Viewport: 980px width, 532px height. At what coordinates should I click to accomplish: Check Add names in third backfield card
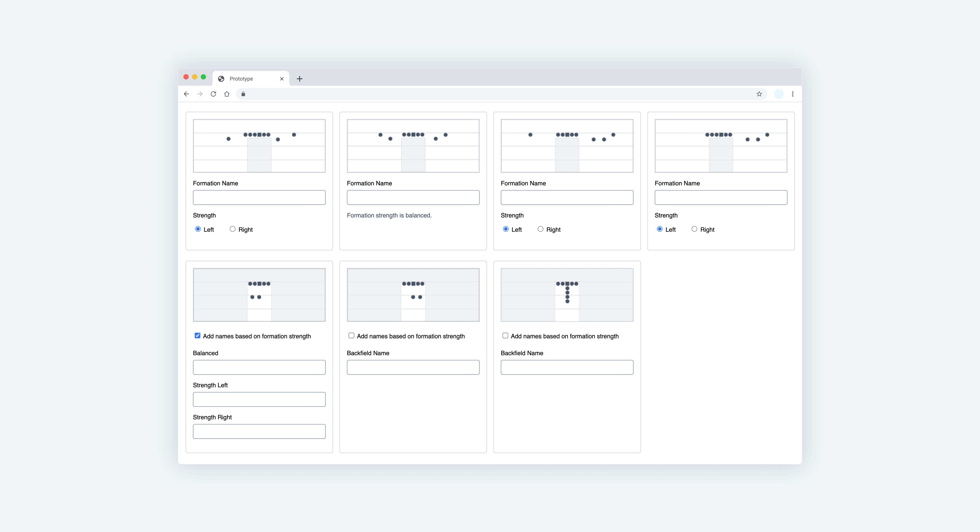click(505, 336)
